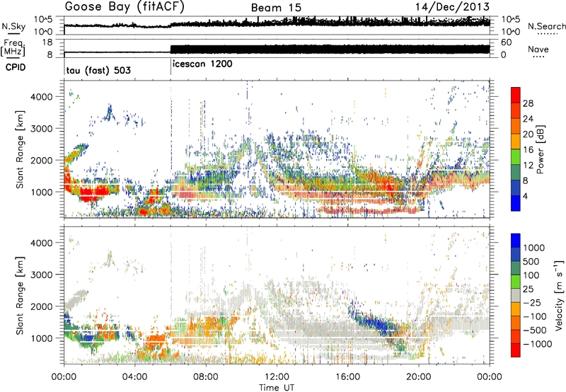Click the 1000 tick of the velocity panel
The height and width of the screenshot is (392, 566).
pos(42,338)
